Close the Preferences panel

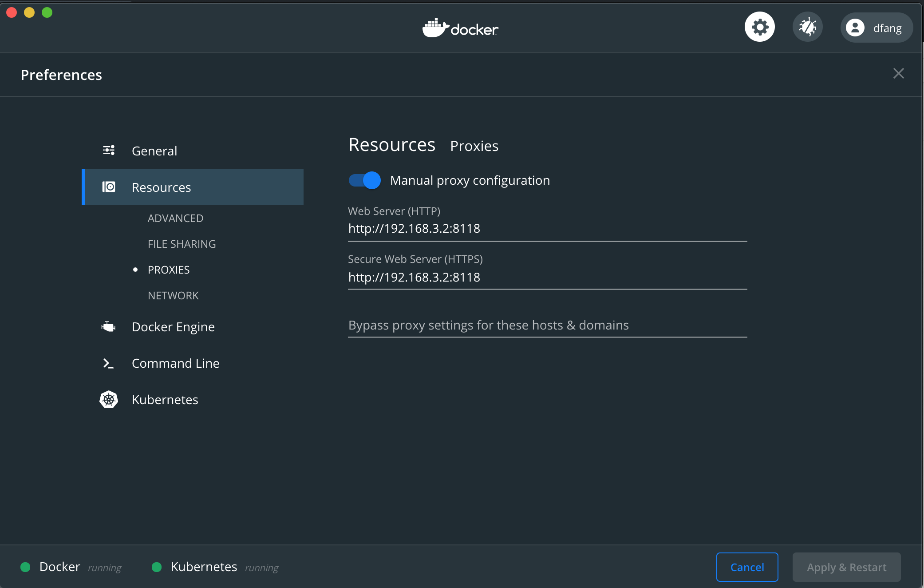click(x=898, y=74)
